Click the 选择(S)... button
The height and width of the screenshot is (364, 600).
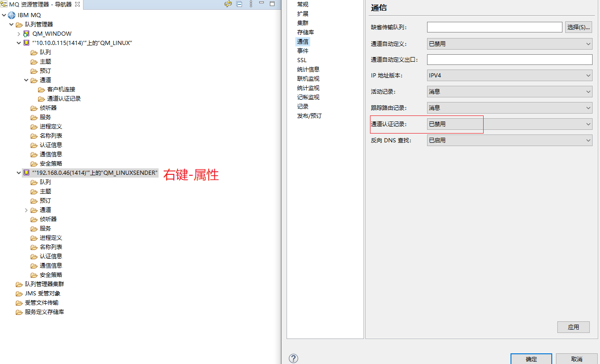point(579,27)
